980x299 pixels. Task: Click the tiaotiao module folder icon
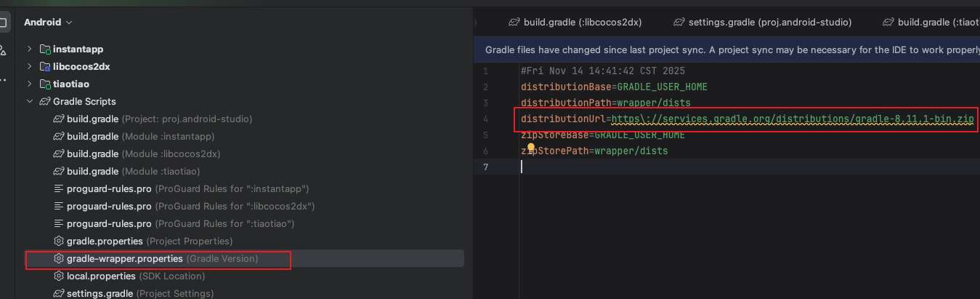(45, 84)
